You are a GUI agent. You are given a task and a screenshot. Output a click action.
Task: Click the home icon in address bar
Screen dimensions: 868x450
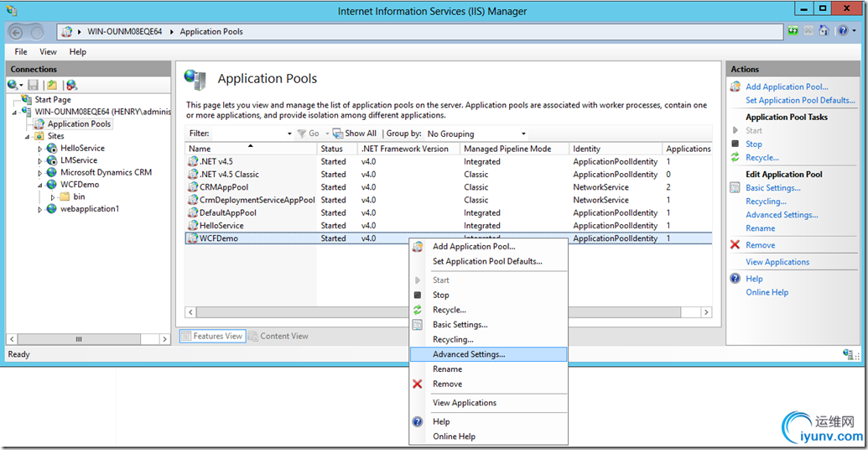tap(824, 31)
